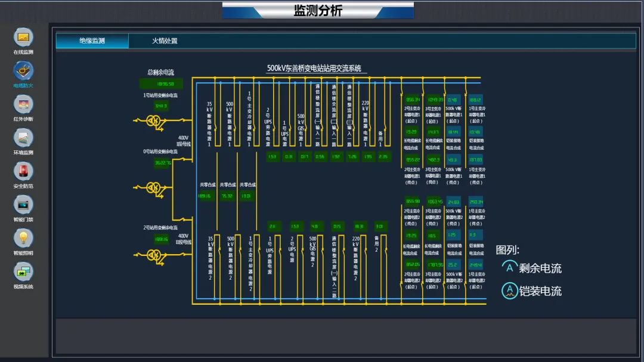Click the 500kV东善桥变电站站用交流系统 diagram title

(x=314, y=69)
